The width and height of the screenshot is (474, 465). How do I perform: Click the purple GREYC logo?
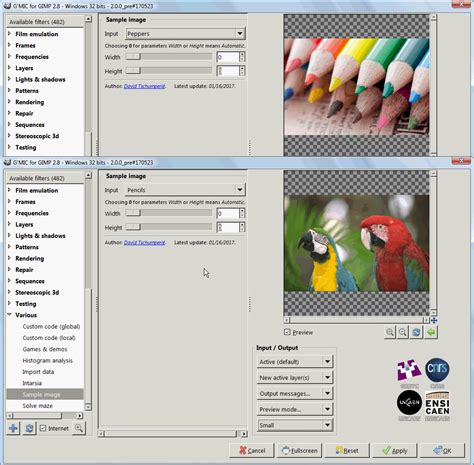click(409, 370)
